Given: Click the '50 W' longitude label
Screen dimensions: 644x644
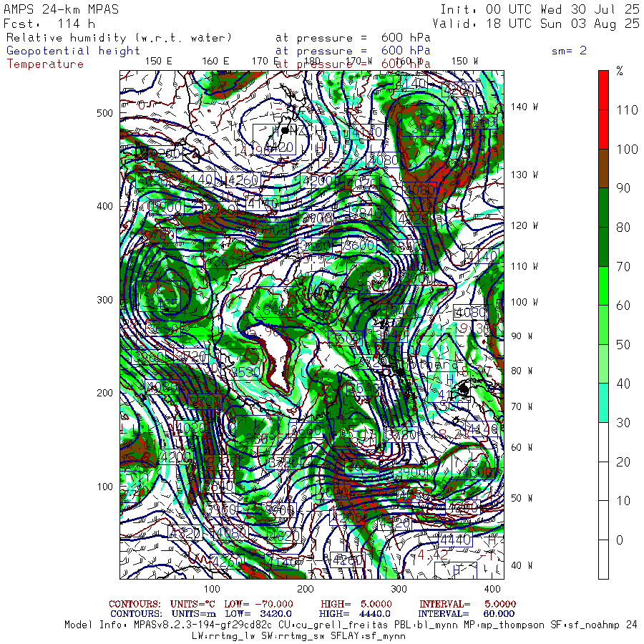Looking at the screenshot, I should click(522, 498).
